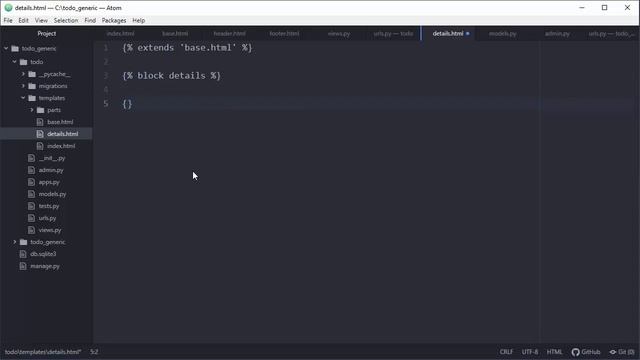Click the file path in status bar
Screen dimensions: 640x360
[43, 352]
